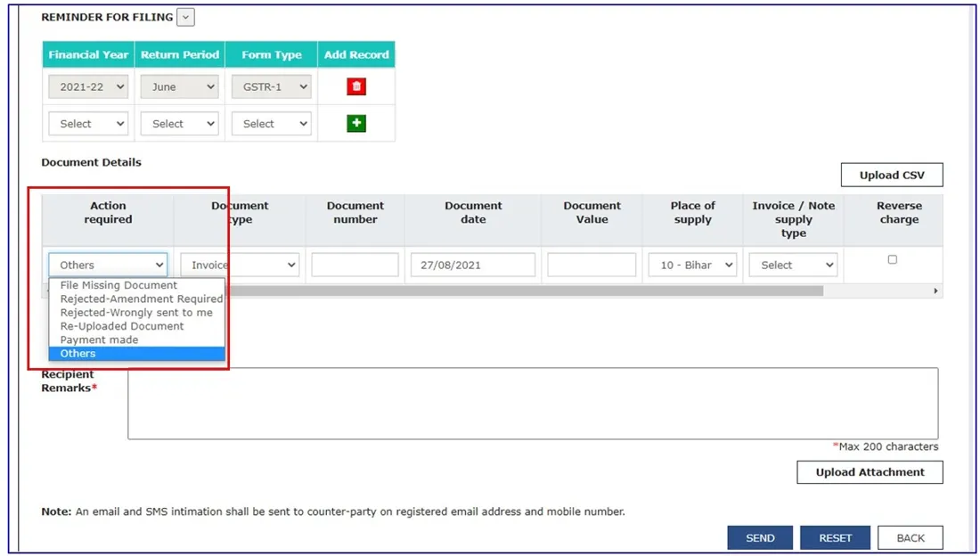
Task: Click the Return Period column header
Action: [x=179, y=54]
